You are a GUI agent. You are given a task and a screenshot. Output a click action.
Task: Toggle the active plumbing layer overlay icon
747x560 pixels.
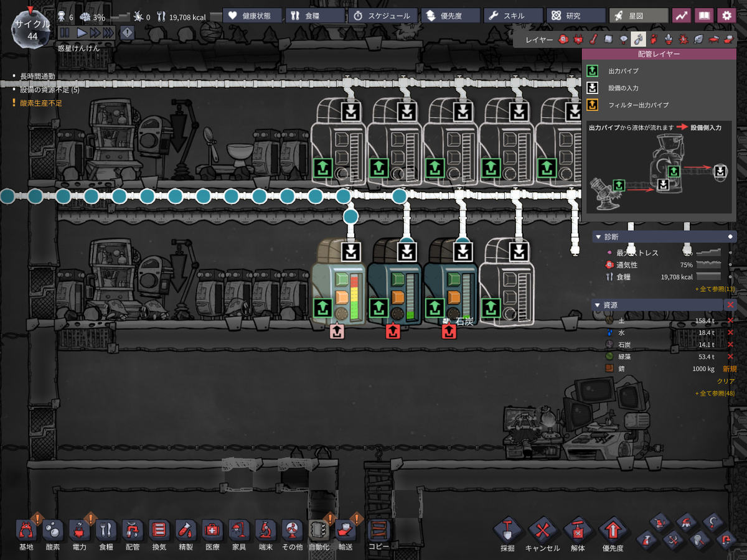pyautogui.click(x=639, y=39)
